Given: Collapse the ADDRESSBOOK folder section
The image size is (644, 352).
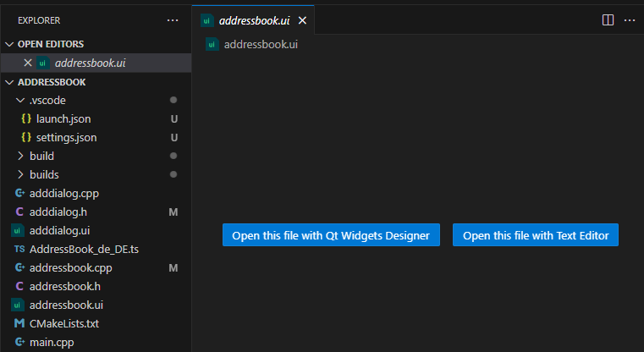Looking at the screenshot, I should [9, 82].
